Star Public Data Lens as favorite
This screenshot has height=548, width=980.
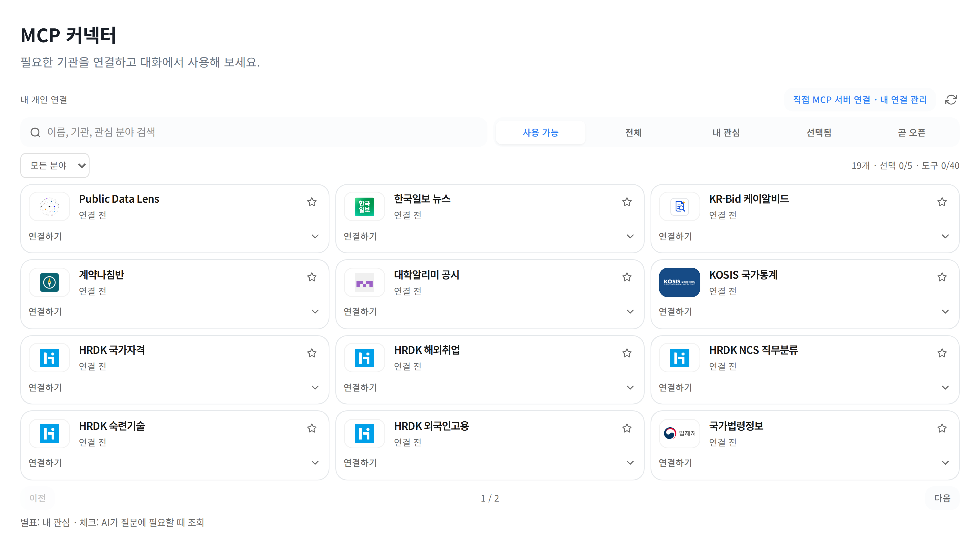pyautogui.click(x=311, y=202)
